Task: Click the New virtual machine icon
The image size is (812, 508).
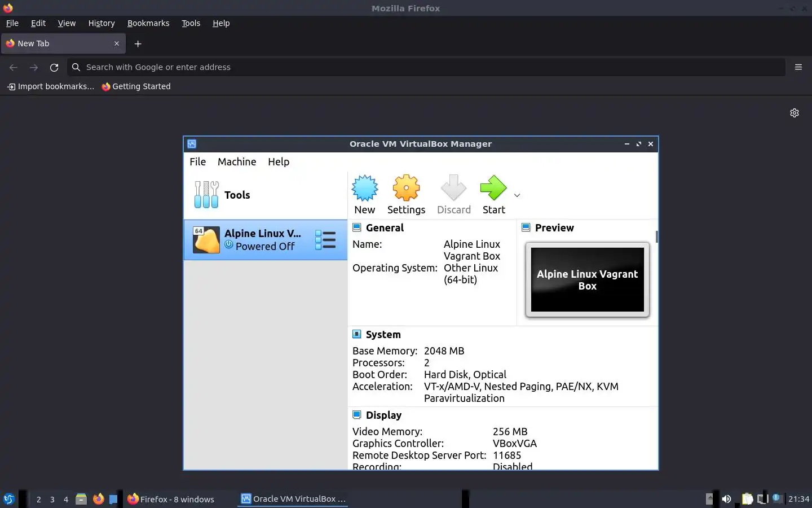Action: [365, 188]
